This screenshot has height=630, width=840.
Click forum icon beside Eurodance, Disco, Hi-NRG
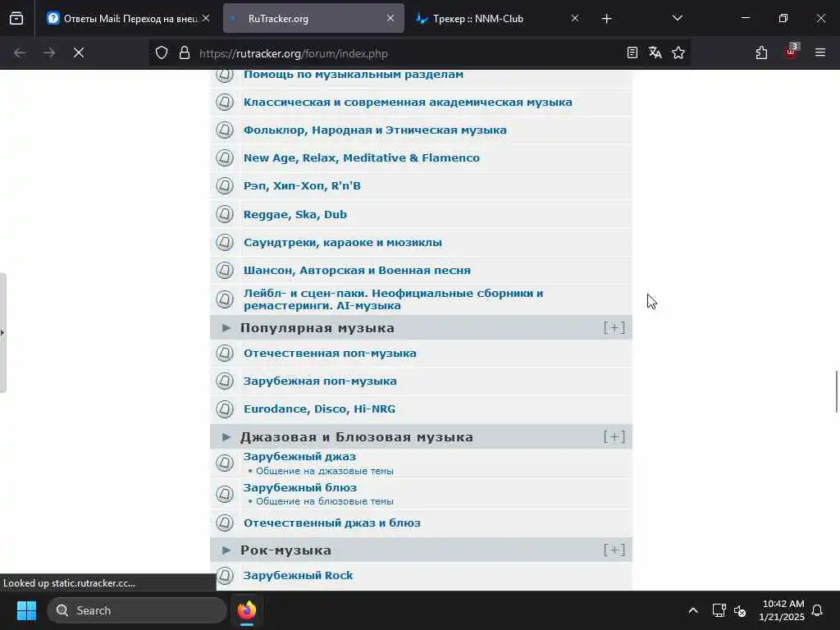(x=225, y=409)
